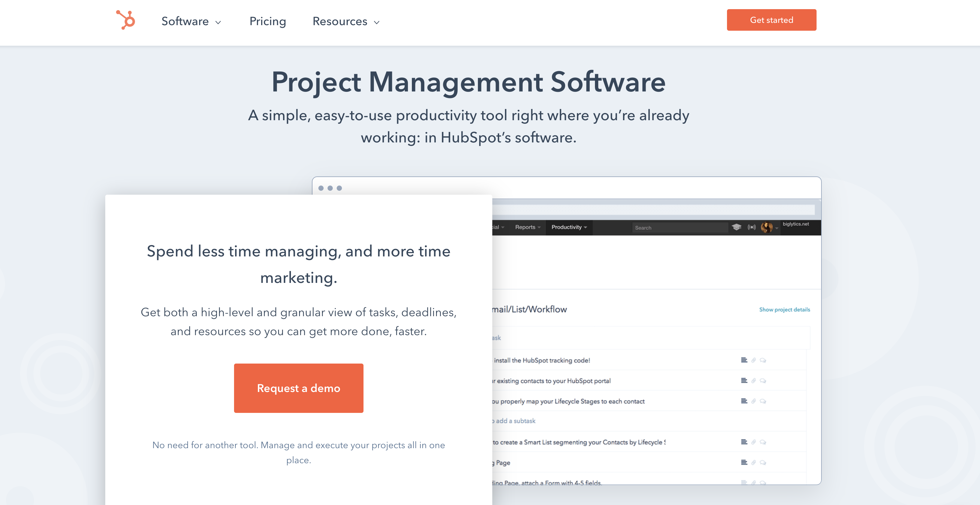Open the Reports menu in screenshot
This screenshot has width=980, height=505.
point(527,227)
